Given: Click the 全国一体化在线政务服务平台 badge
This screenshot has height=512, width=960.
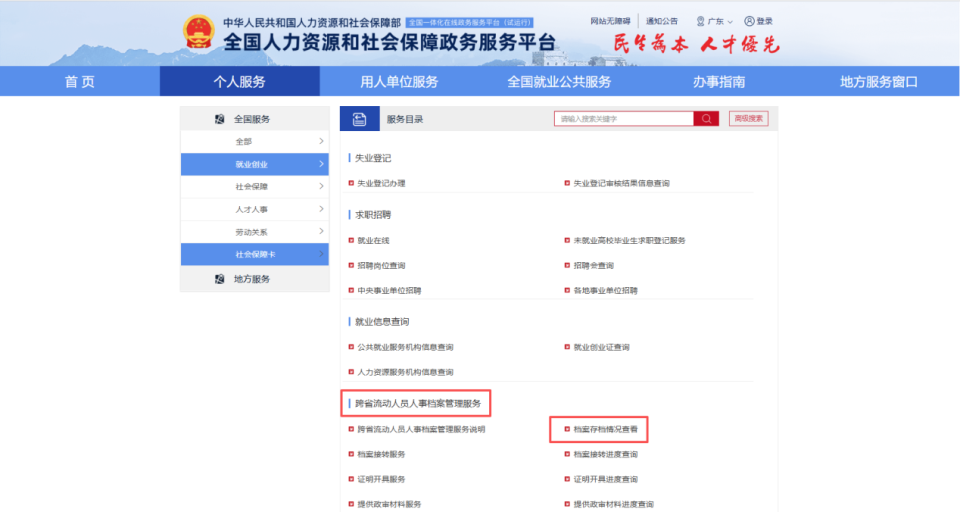Looking at the screenshot, I should coord(470,23).
